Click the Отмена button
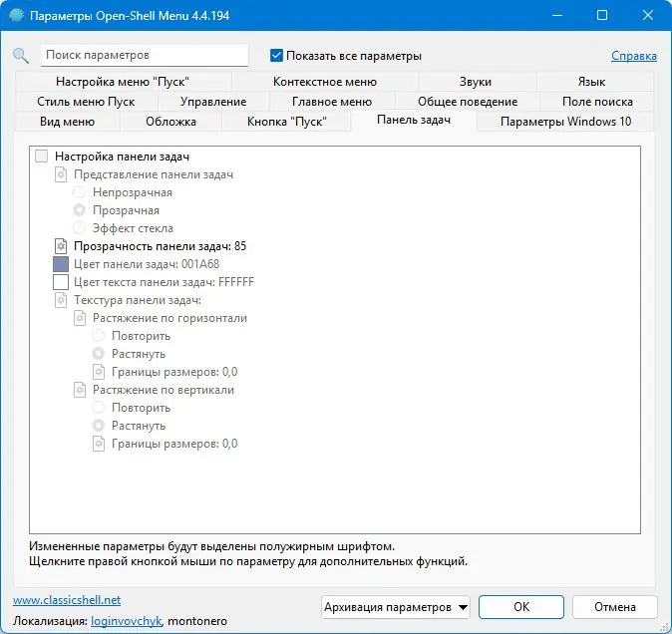 [x=614, y=607]
